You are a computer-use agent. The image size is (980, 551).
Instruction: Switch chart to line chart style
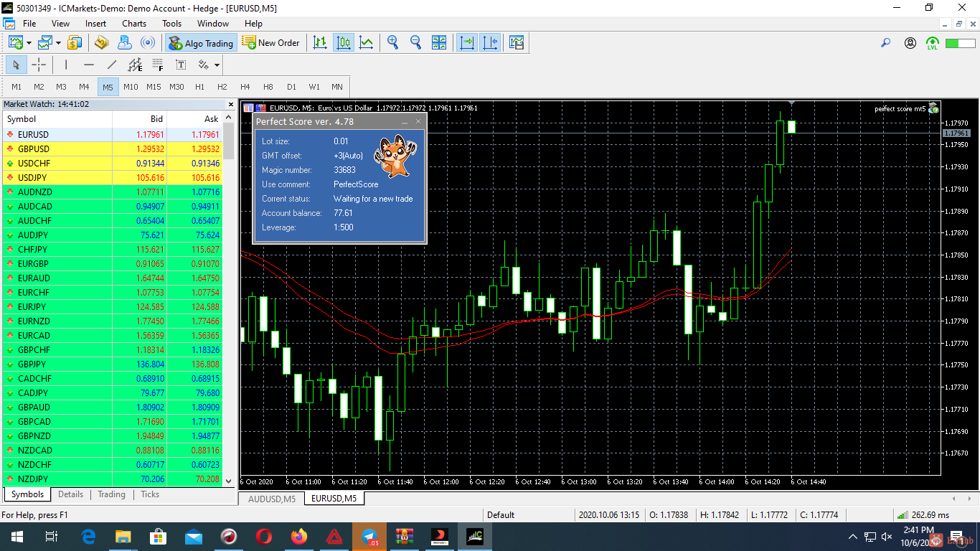point(367,43)
